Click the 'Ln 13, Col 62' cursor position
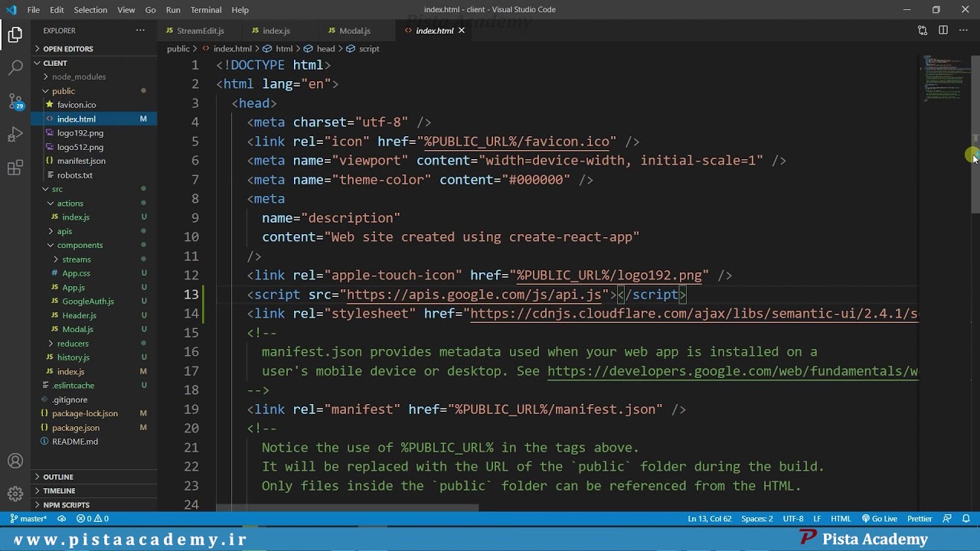 (710, 519)
